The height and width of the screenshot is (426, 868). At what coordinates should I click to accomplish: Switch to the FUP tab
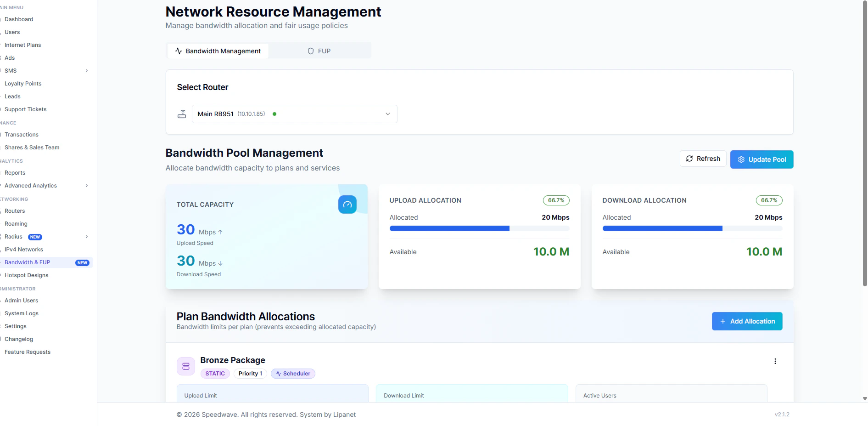pos(319,51)
